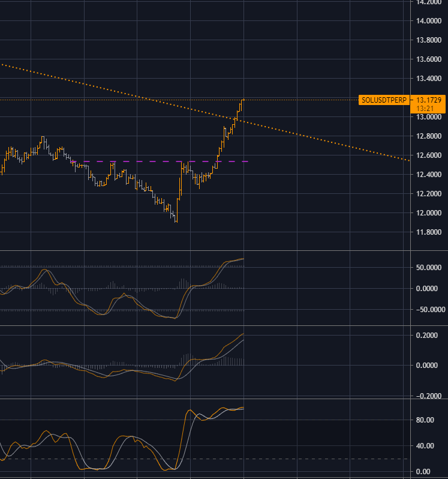Click the 12.2000 price axis label
This screenshot has width=448, height=479.
click(x=429, y=194)
